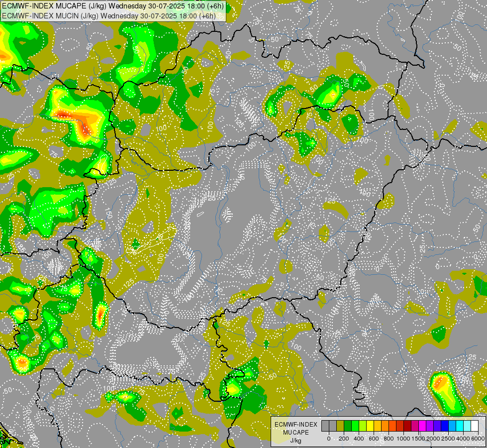487x448 pixels.
Task: Select the bright green legend swatch
Action: click(x=355, y=426)
